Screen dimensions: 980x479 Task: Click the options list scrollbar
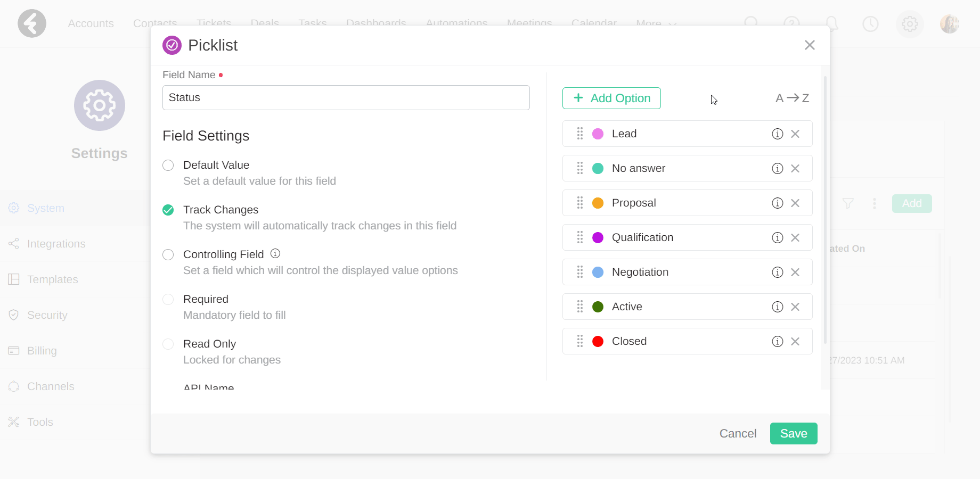click(825, 210)
